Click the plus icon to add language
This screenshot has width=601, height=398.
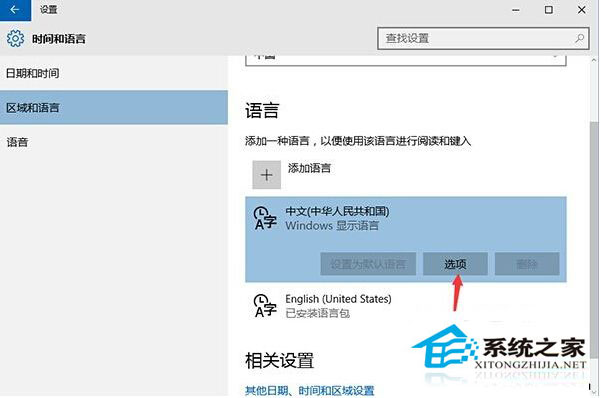[266, 175]
